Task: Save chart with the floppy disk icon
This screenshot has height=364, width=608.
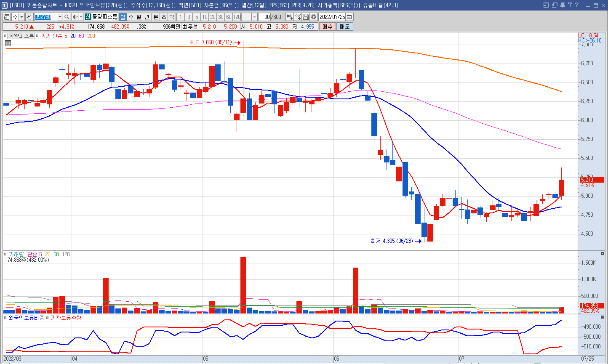Action: 306,17
